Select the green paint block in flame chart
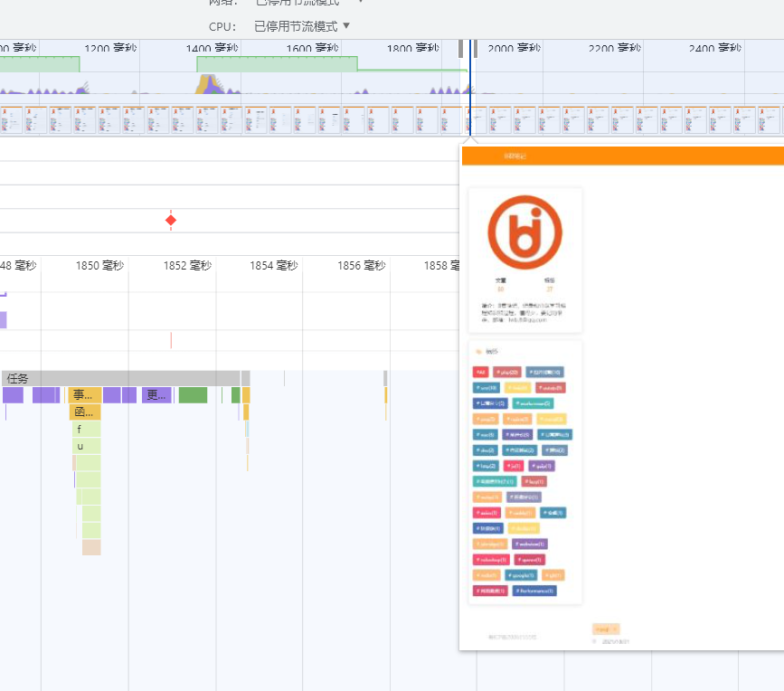Image resolution: width=784 pixels, height=691 pixels. coord(193,395)
